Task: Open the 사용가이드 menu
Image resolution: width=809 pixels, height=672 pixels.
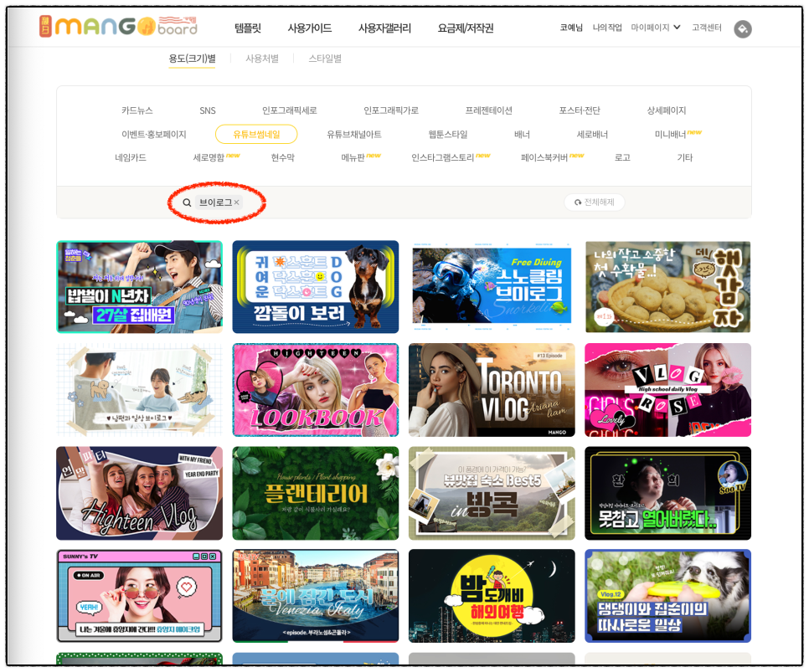Action: [x=310, y=28]
